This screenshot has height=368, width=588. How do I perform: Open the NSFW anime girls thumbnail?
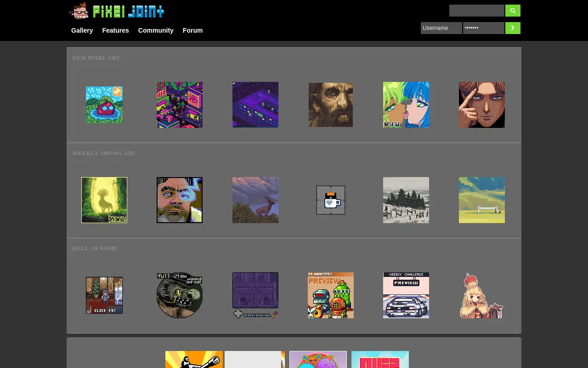tap(406, 105)
